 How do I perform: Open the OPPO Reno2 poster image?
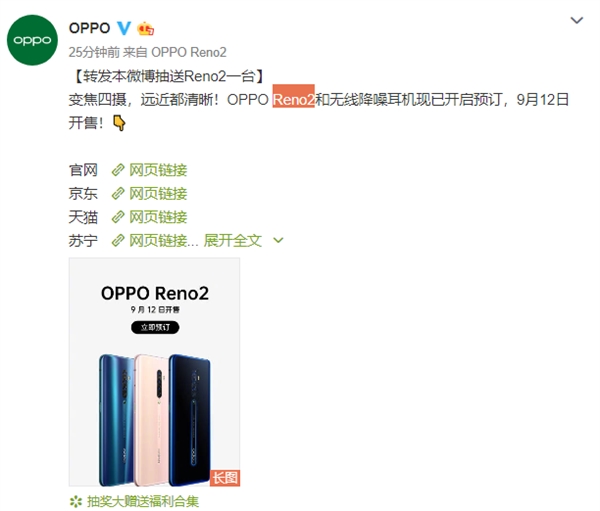coord(154,372)
